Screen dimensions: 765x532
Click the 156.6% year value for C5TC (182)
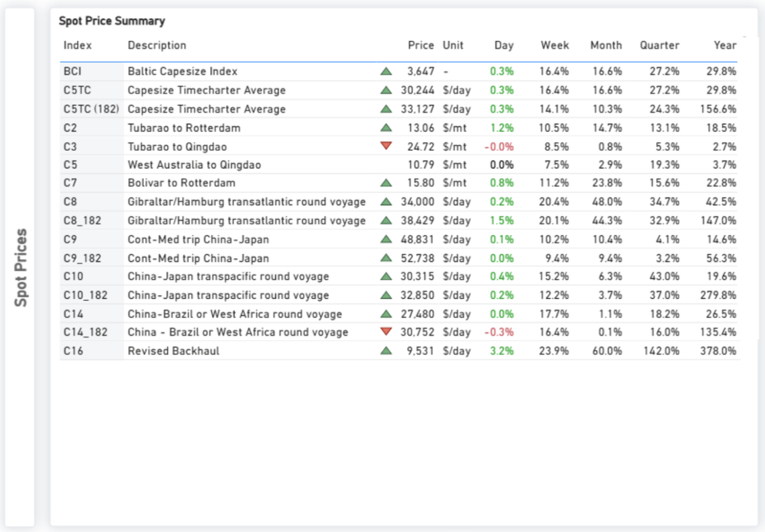coord(718,109)
